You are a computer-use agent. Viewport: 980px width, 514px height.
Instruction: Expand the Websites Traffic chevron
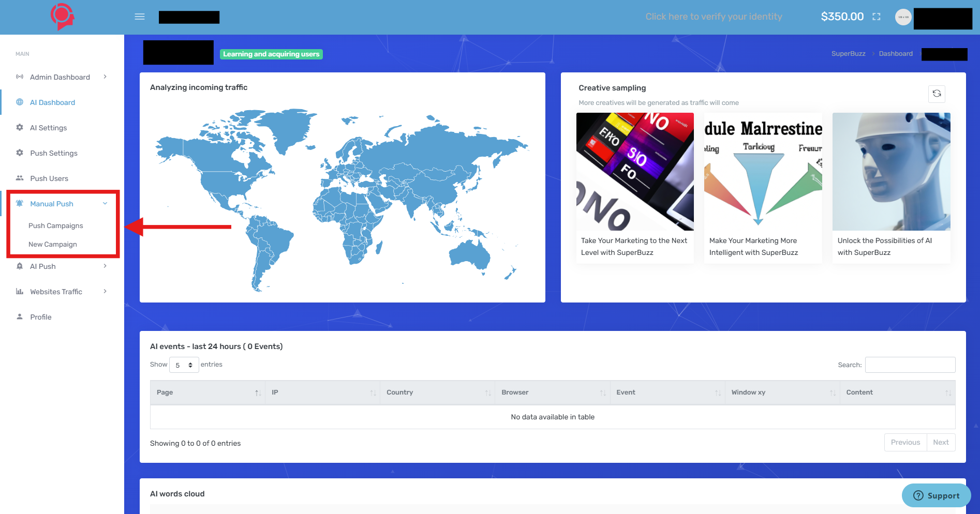(x=105, y=291)
